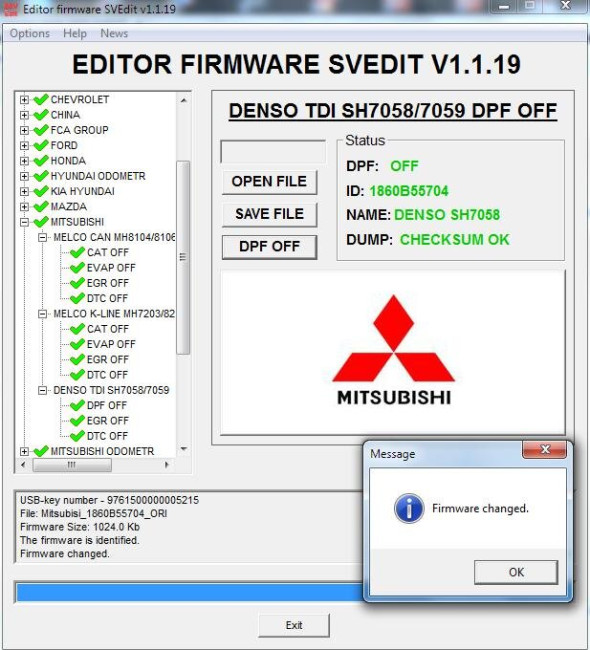Screen dimensions: 590x650
Task: Click 'Firmware Size: 1024.0 Kb' log line
Action: tap(80, 527)
